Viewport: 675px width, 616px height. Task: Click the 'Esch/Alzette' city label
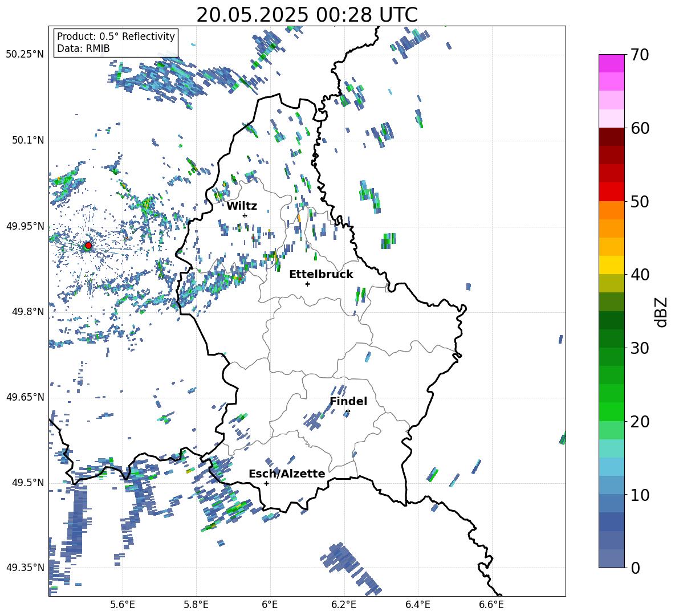click(x=287, y=474)
